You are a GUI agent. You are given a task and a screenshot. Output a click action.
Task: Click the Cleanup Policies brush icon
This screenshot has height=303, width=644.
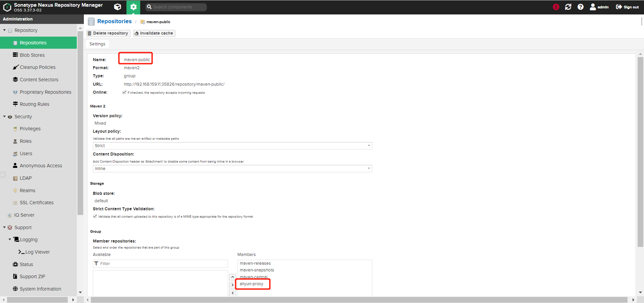tap(15, 67)
